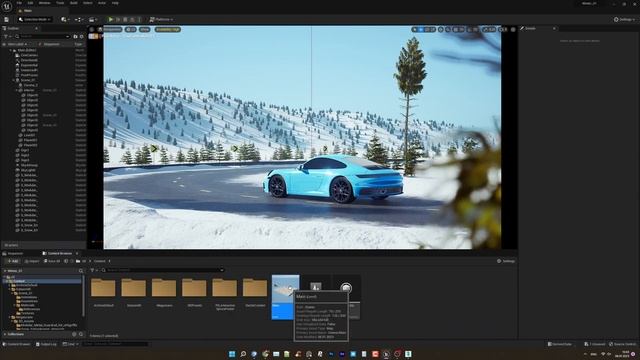Viewport: 640px width, 360px height.
Task: Open the quick add content dropdown
Action: click(x=64, y=19)
